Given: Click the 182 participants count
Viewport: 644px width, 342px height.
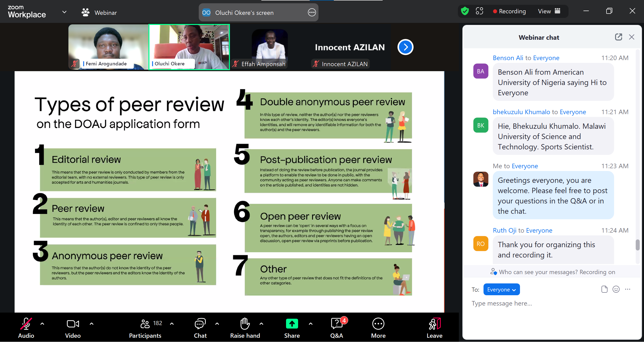Looking at the screenshot, I should coord(157,323).
